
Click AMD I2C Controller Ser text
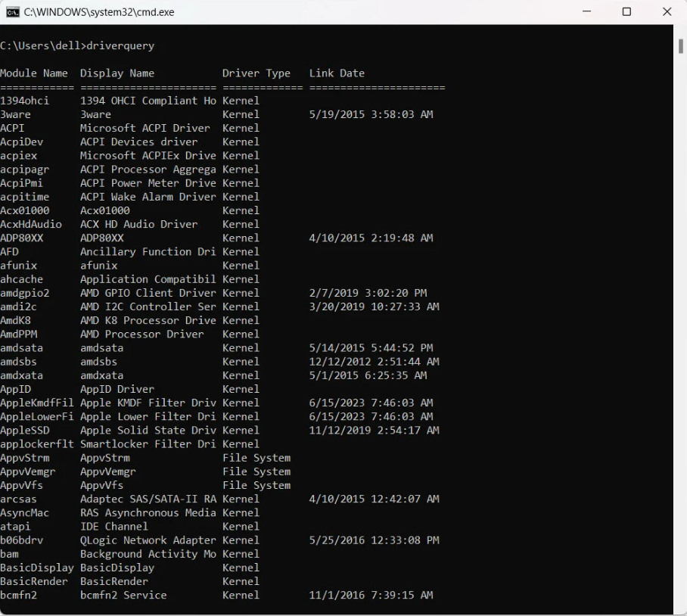(148, 306)
